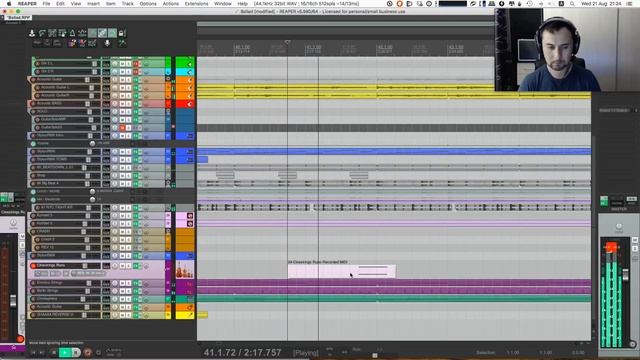
Task: Open the Track menu
Action: (x=127, y=4)
